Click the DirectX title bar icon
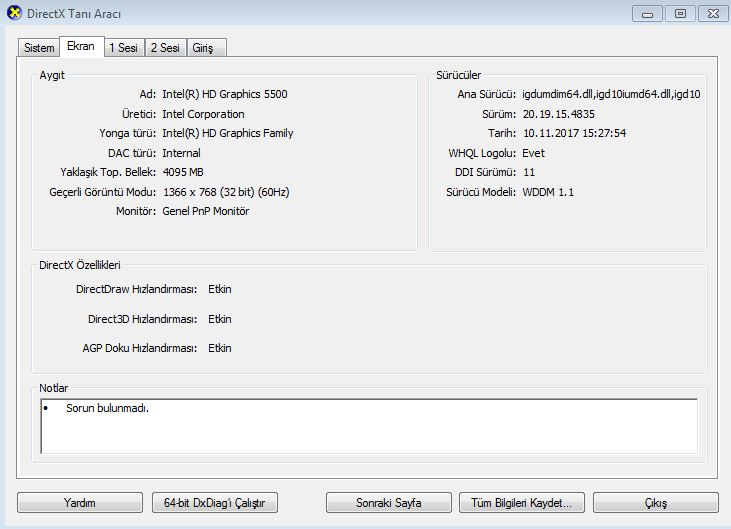This screenshot has height=529, width=731. (x=14, y=13)
